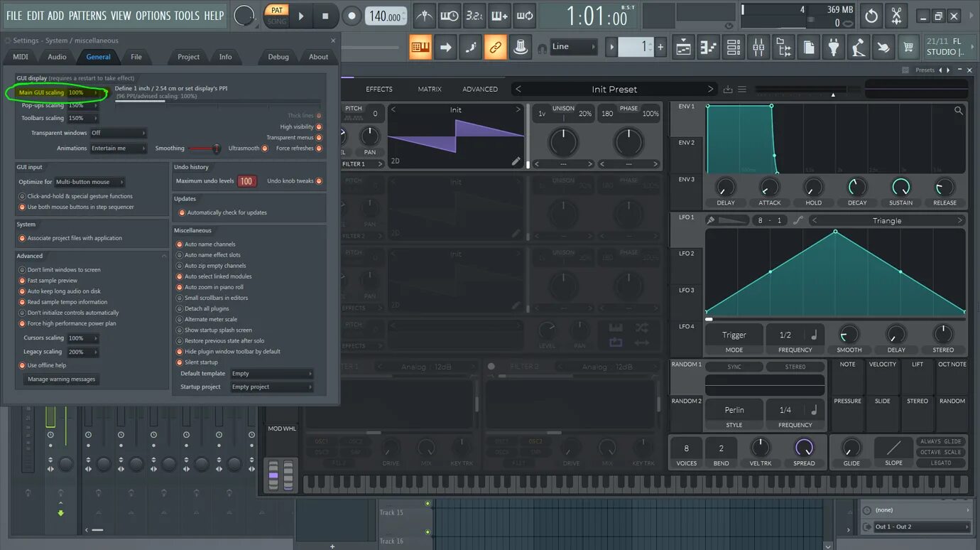This screenshot has width=980, height=550.
Task: Open the PATTERNS menu
Action: click(87, 16)
